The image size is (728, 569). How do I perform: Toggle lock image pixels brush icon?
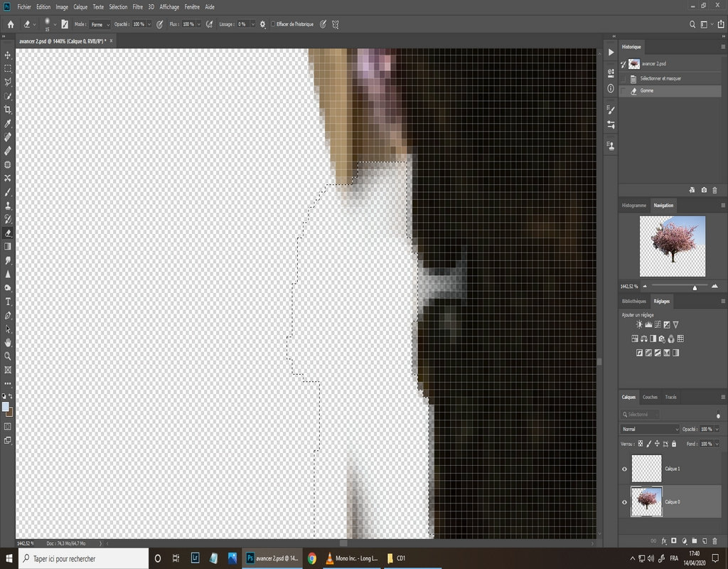point(648,444)
